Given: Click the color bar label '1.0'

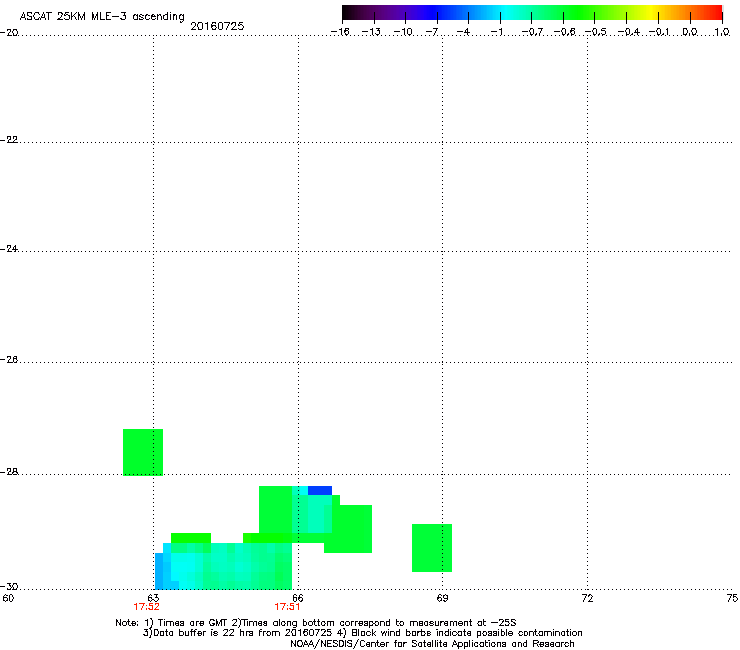Looking at the screenshot, I should coord(722,32).
